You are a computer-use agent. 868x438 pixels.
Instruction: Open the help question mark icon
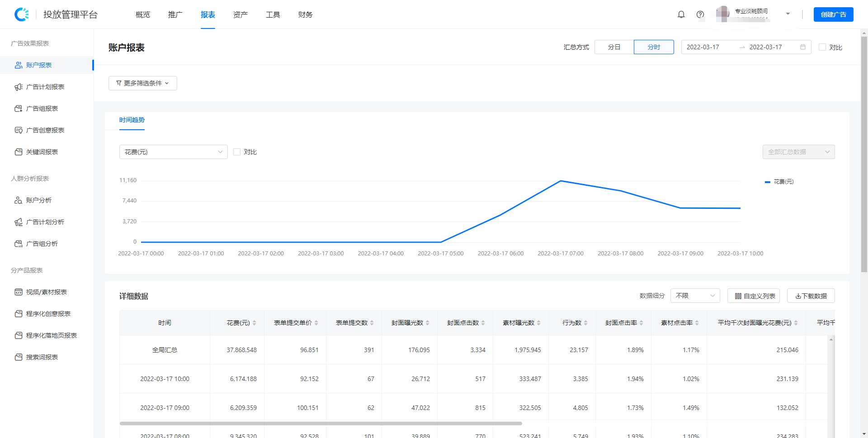(700, 14)
